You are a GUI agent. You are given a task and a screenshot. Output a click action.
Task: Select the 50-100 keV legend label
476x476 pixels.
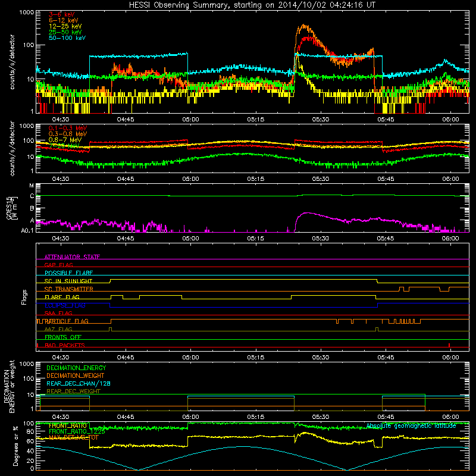pyautogui.click(x=67, y=38)
